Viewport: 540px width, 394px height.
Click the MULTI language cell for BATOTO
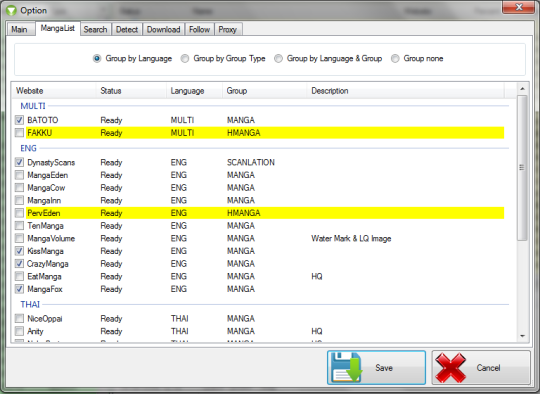(x=183, y=120)
